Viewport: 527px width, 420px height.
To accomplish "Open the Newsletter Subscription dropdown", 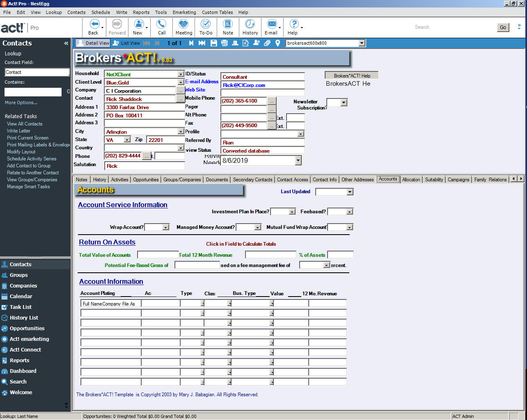I will click(344, 103).
